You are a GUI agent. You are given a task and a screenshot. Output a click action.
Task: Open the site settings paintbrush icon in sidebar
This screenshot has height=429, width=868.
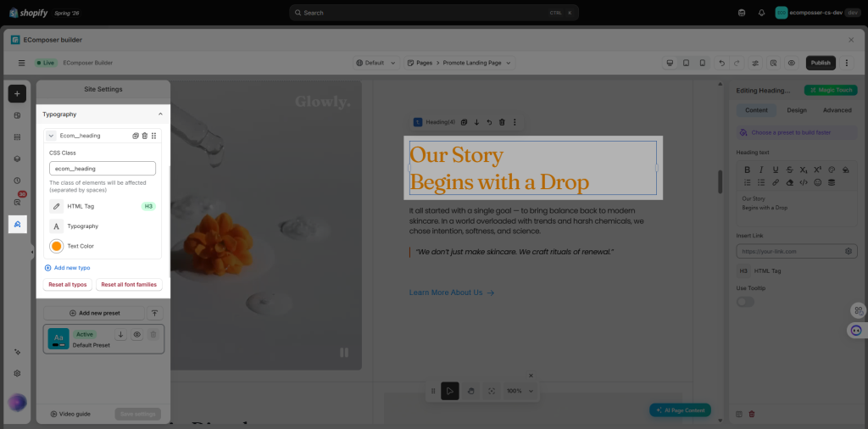[17, 224]
